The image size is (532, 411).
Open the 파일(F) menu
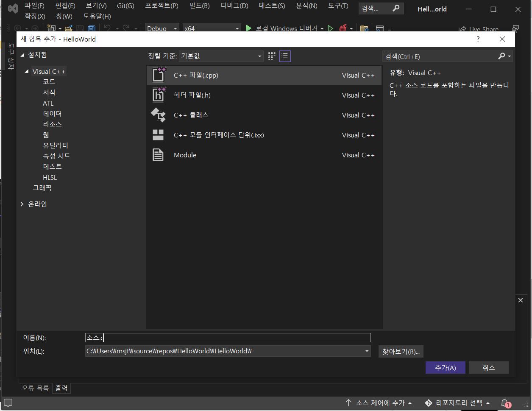[x=34, y=6]
